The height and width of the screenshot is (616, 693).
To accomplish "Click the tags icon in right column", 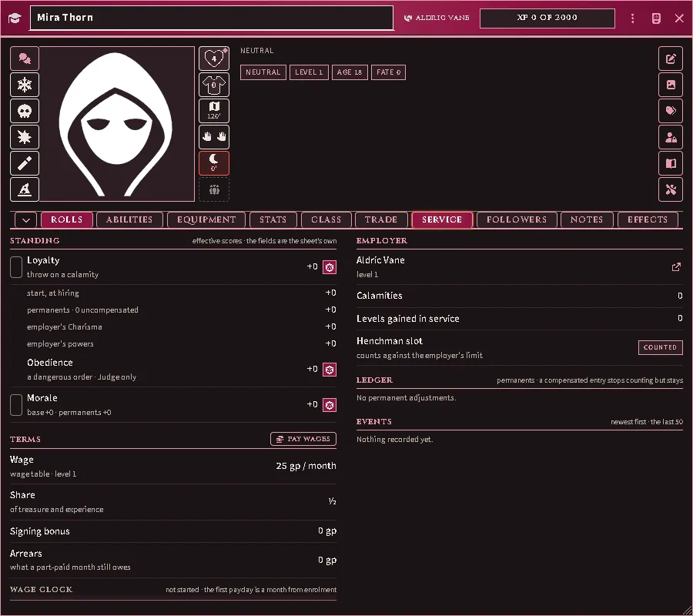I will 671,110.
